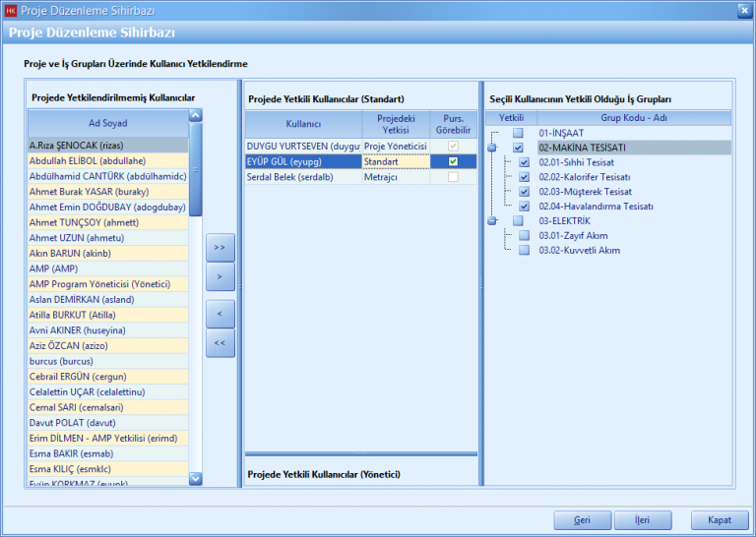Sort by Ad Soyad column header

pos(108,124)
